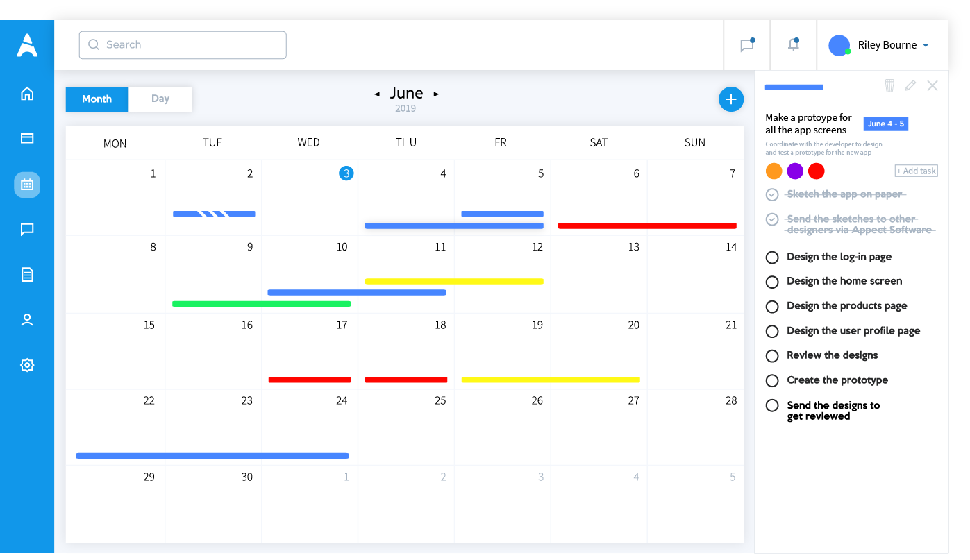The height and width of the screenshot is (560, 970).
Task: Open the Home icon in sidebar
Action: [27, 93]
